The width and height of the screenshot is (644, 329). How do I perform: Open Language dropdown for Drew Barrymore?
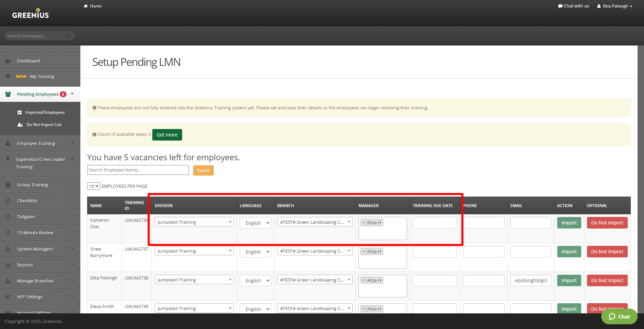click(255, 252)
